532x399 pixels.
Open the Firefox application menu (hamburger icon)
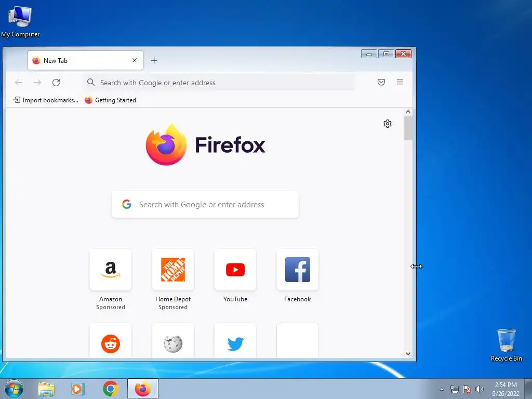(400, 82)
